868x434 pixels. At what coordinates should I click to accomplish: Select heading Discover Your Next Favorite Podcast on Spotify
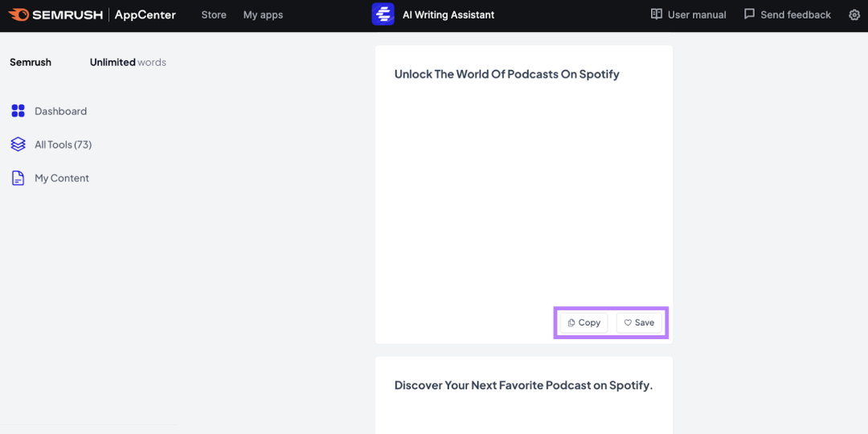point(524,385)
